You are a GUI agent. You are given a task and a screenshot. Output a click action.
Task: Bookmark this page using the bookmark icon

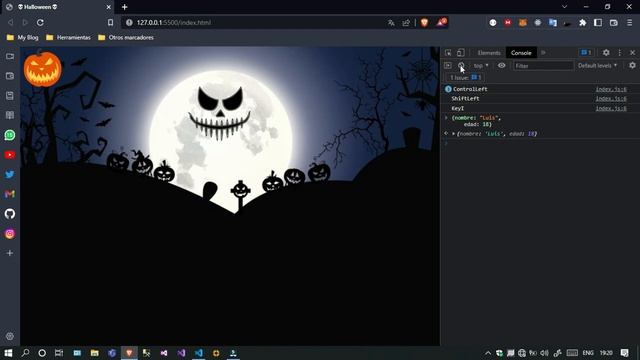tap(110, 22)
